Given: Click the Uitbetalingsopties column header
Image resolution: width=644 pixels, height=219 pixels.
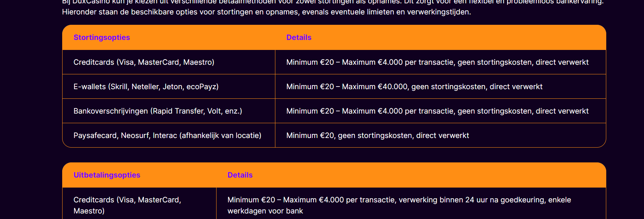Looking at the screenshot, I should pyautogui.click(x=107, y=175).
